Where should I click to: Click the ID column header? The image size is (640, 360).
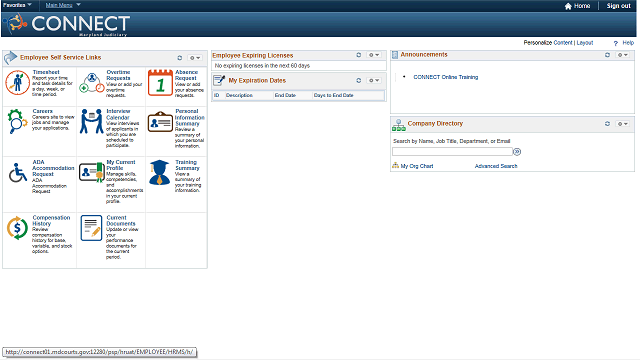(217, 96)
